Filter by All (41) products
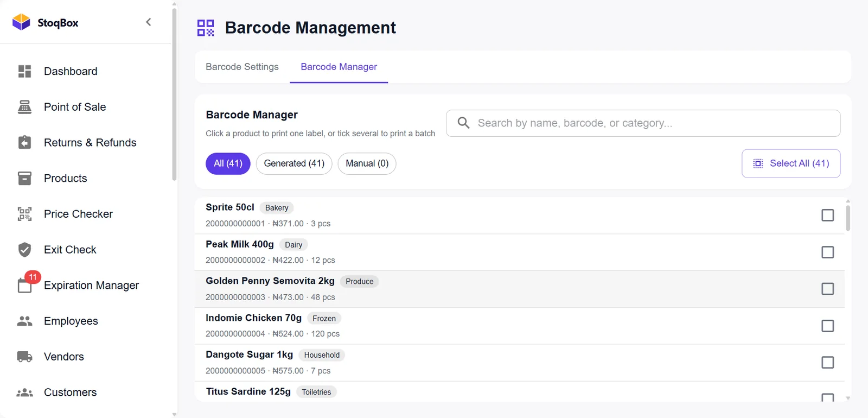 tap(228, 163)
